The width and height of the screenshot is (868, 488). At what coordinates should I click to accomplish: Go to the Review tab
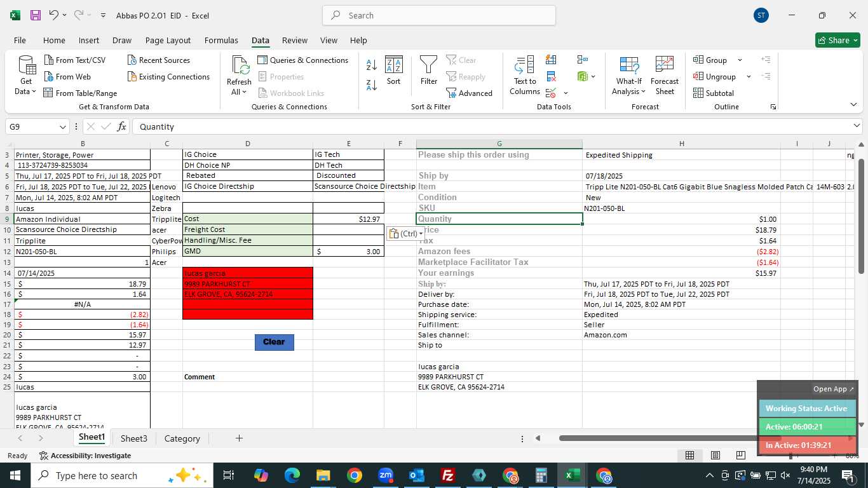294,40
